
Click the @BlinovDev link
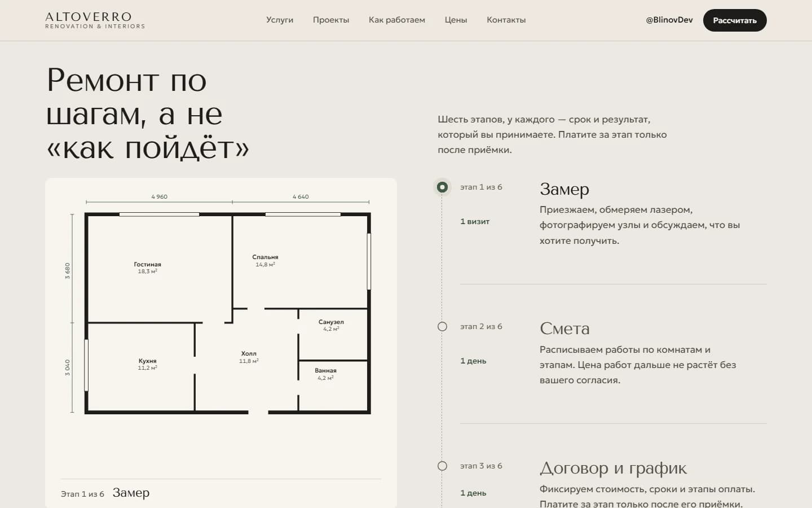tap(669, 20)
